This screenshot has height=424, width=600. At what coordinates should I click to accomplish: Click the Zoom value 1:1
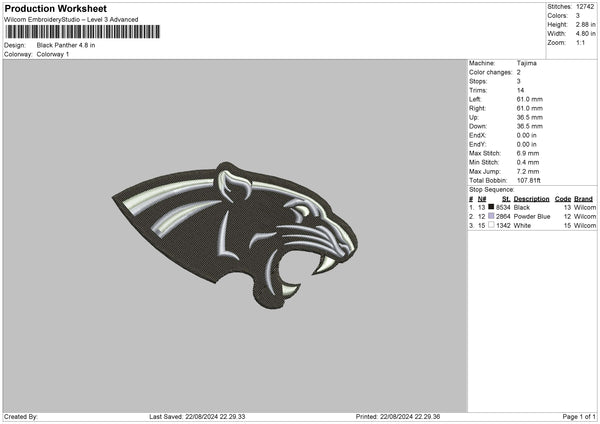coord(580,43)
